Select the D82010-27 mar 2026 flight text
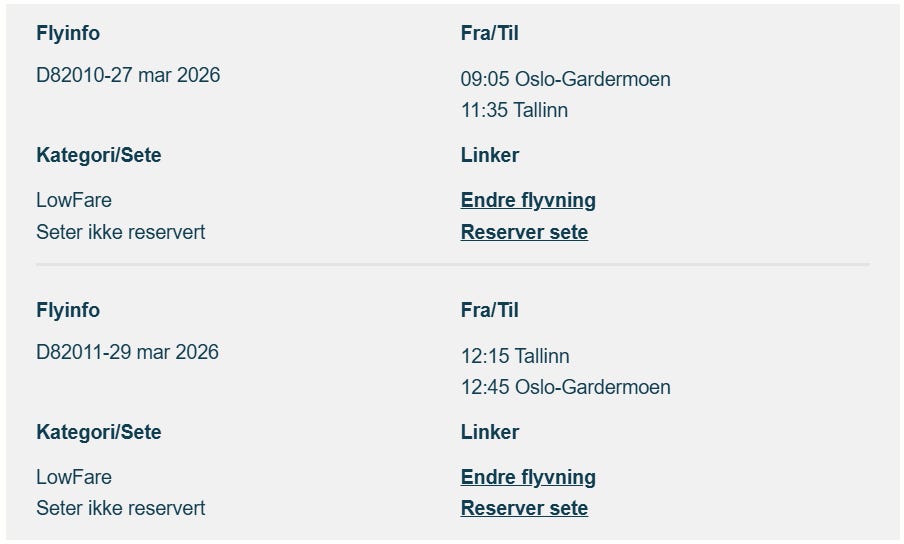 coord(128,75)
